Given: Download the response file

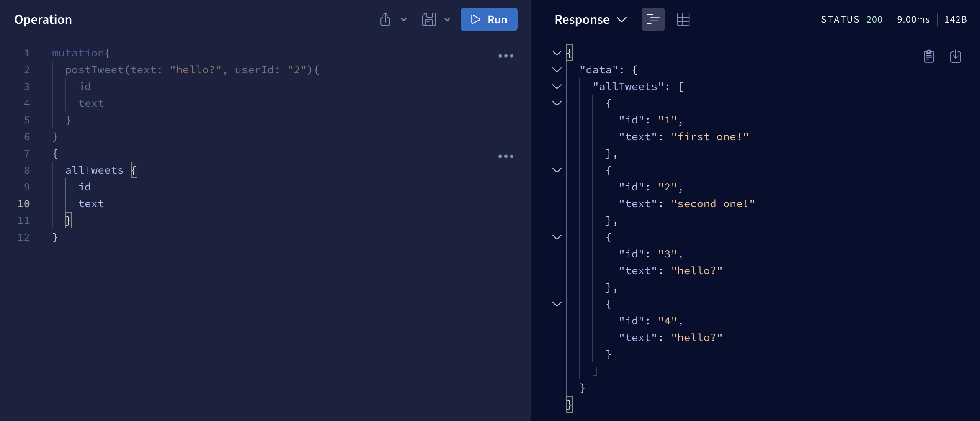Looking at the screenshot, I should click(x=956, y=56).
